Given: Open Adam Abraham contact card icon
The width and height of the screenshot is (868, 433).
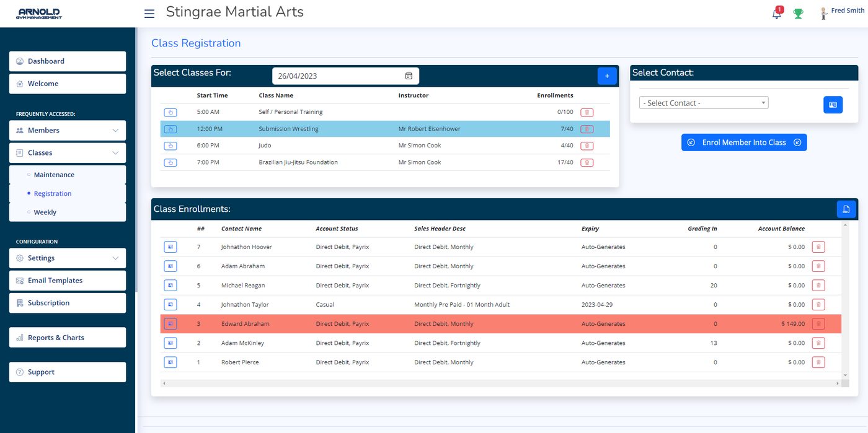Looking at the screenshot, I should point(170,266).
